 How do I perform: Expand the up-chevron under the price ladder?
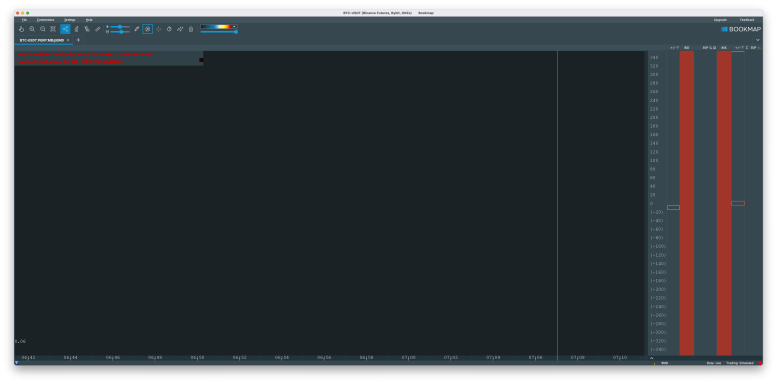click(x=652, y=358)
